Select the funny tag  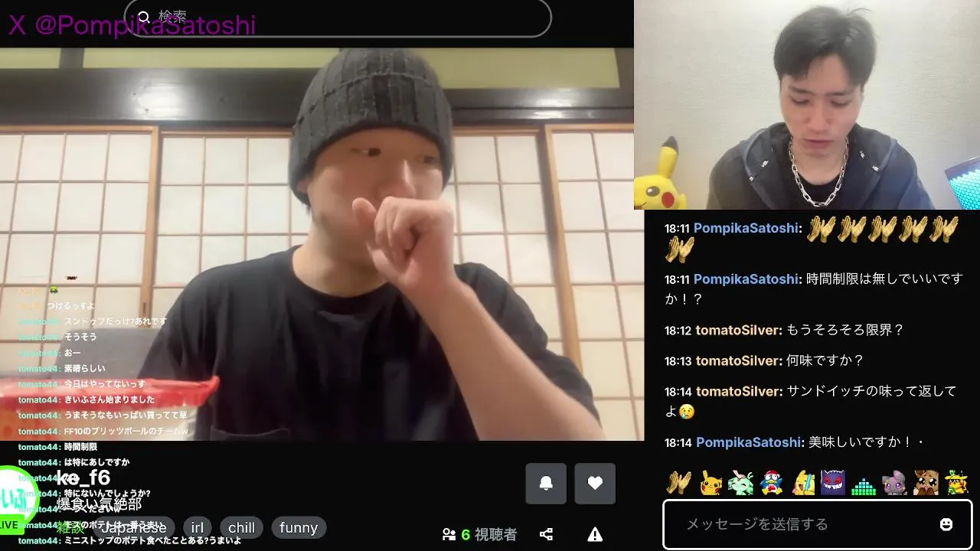(x=299, y=527)
